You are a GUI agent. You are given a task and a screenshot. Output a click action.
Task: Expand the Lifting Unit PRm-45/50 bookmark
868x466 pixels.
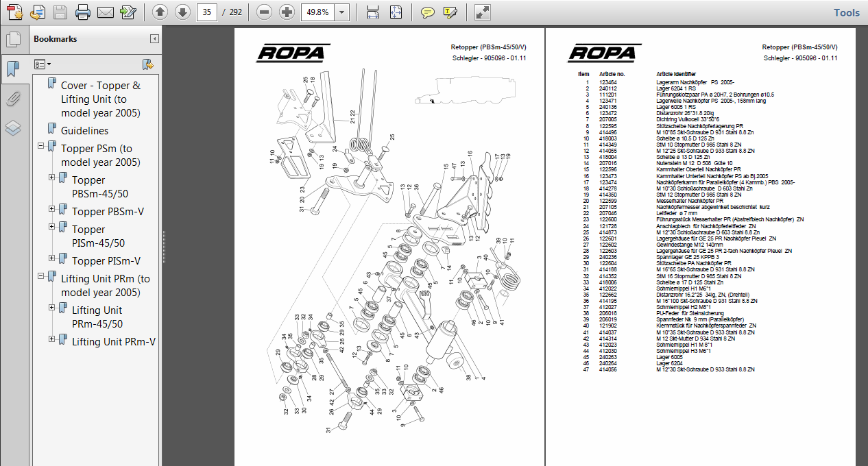point(51,308)
